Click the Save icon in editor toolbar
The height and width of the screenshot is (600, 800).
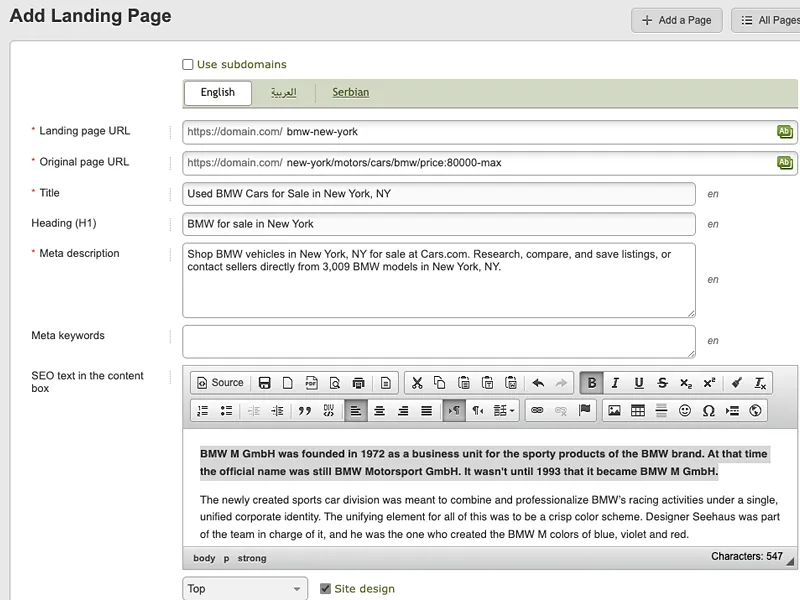coord(264,383)
